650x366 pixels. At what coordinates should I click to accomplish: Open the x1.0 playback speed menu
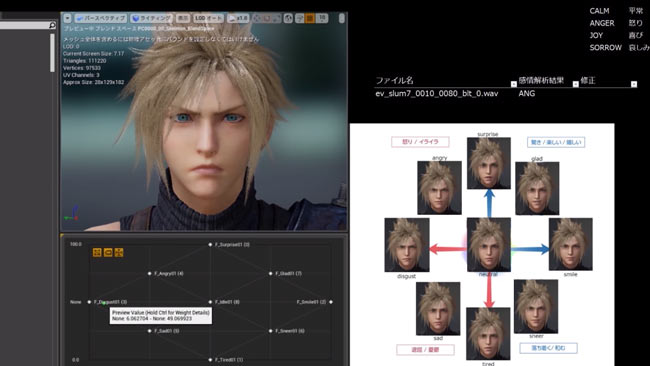pos(238,18)
